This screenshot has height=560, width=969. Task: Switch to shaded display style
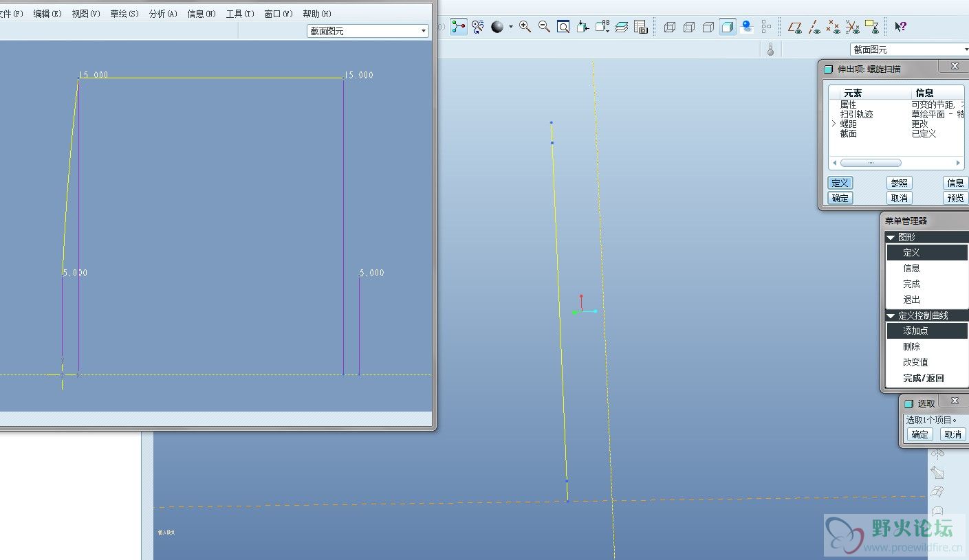coord(728,27)
